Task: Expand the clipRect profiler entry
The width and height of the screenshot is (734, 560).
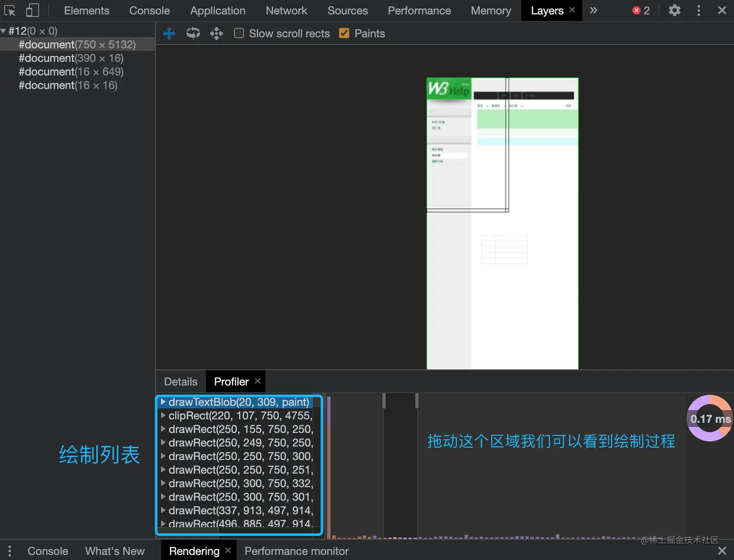Action: [164, 415]
